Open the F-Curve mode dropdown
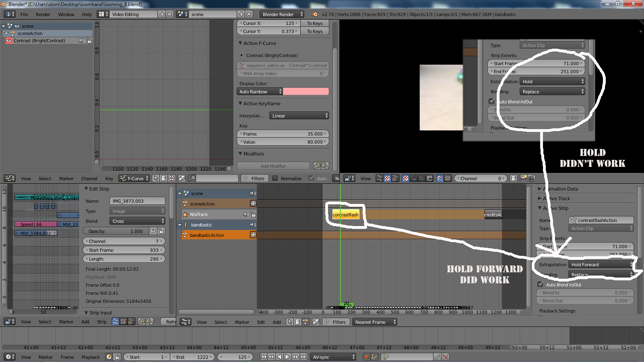Screen dimensions: 644x362 pos(134,178)
